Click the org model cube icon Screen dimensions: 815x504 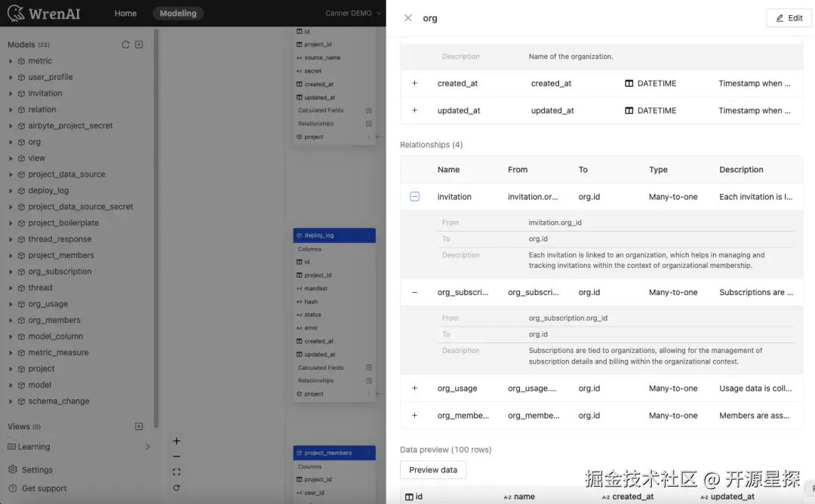coord(21,143)
